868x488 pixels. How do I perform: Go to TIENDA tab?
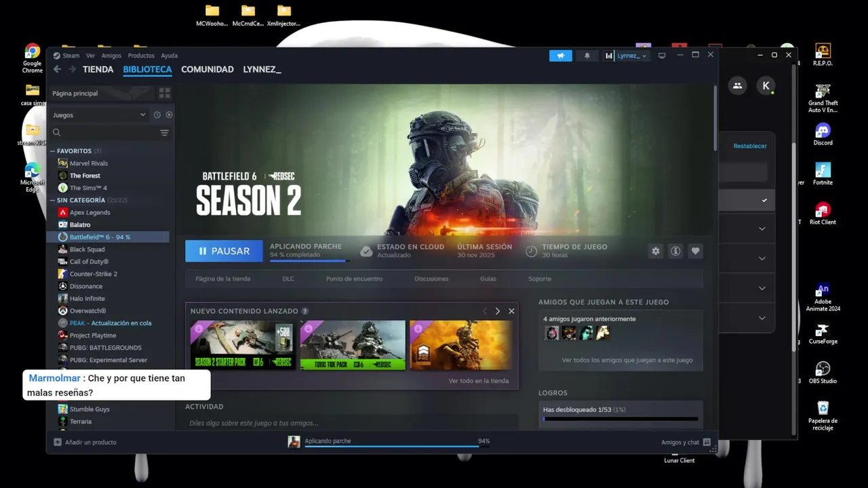tap(98, 69)
